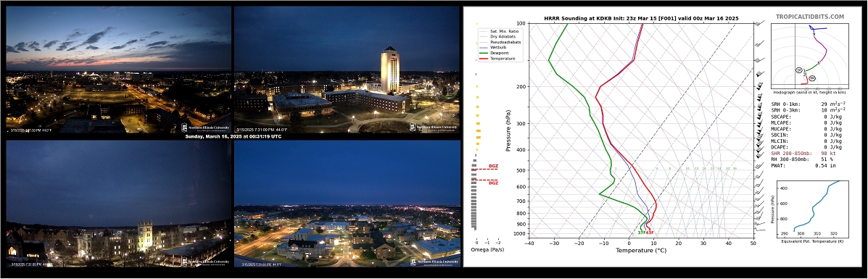The width and height of the screenshot is (868, 279).
Task: Click the NIU logo on tower webcam view
Action: coord(434,128)
